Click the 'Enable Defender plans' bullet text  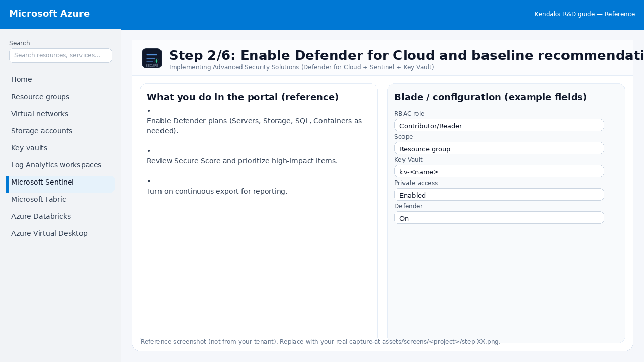coord(254,126)
